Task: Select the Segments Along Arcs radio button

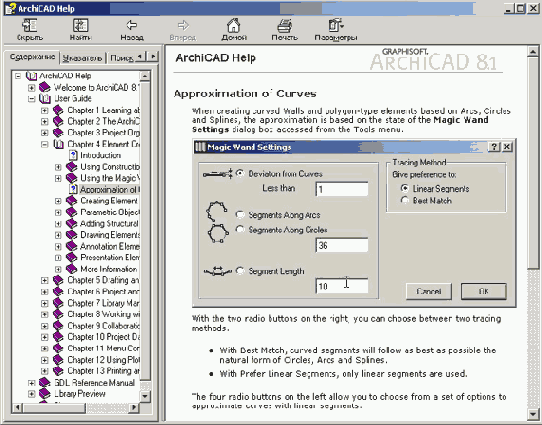Action: click(x=240, y=214)
